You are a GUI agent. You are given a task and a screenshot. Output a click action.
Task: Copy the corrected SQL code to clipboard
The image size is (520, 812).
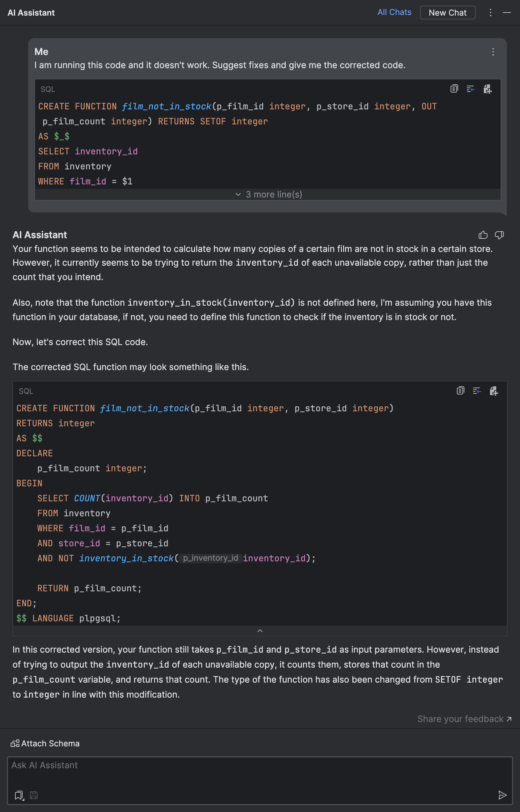460,391
